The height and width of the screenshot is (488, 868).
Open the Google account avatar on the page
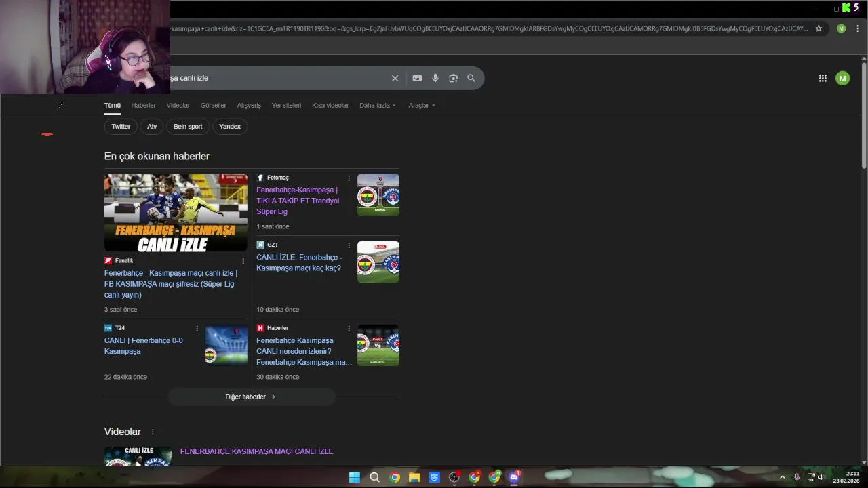coord(842,78)
